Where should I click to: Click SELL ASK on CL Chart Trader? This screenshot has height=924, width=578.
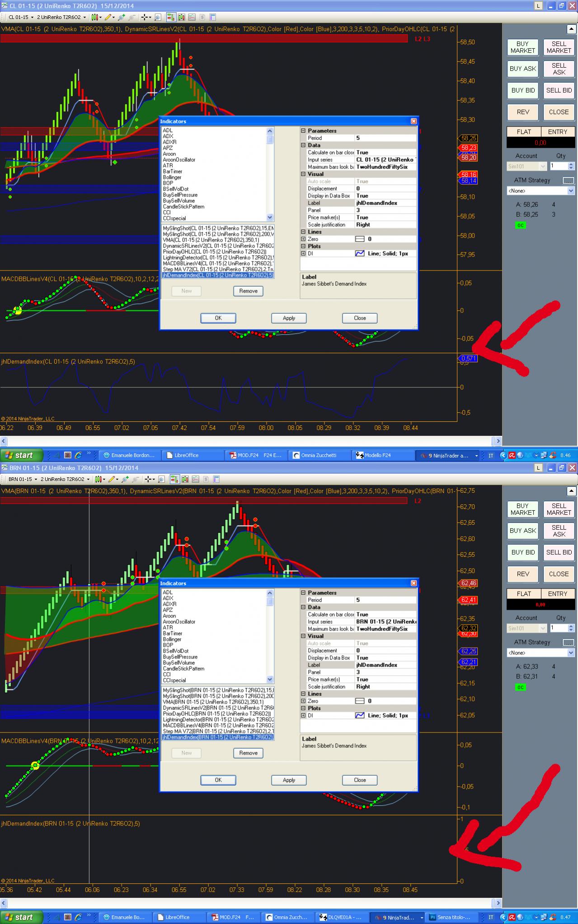click(x=559, y=69)
